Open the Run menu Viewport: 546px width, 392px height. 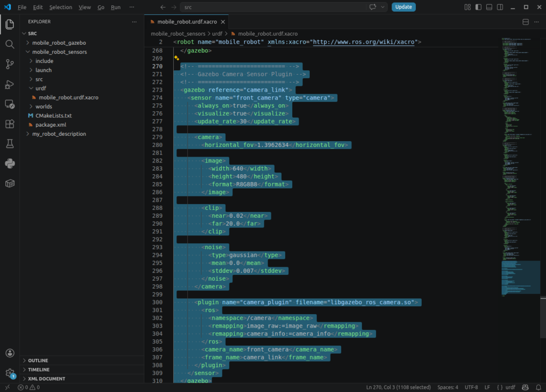[116, 7]
